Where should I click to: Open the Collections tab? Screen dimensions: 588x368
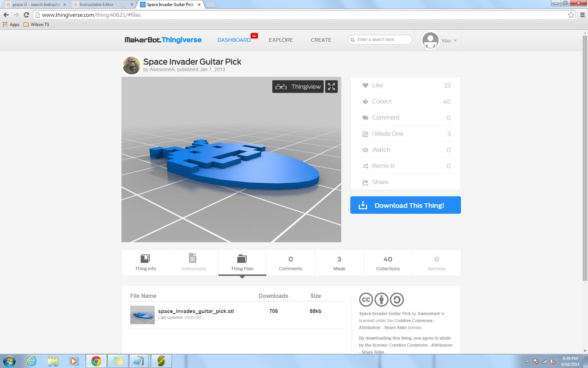click(x=388, y=263)
